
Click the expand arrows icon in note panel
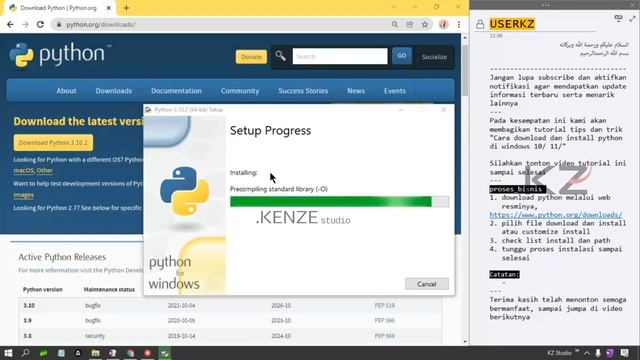(x=633, y=19)
